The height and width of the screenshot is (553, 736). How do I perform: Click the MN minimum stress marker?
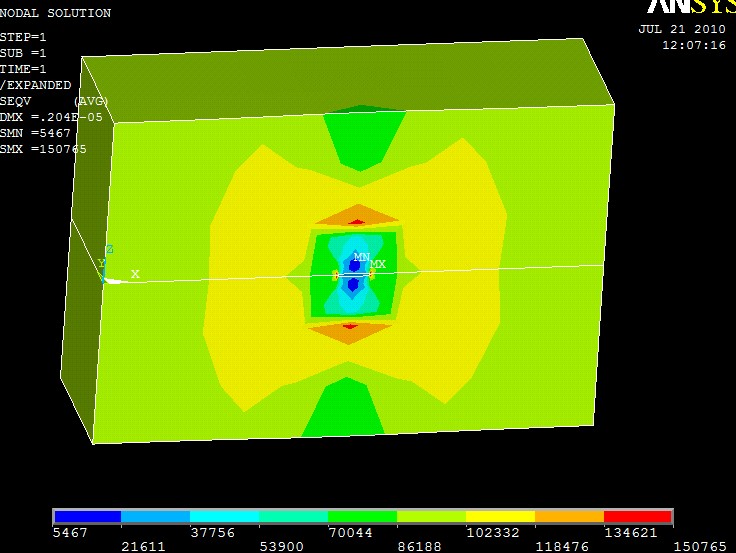(x=361, y=257)
